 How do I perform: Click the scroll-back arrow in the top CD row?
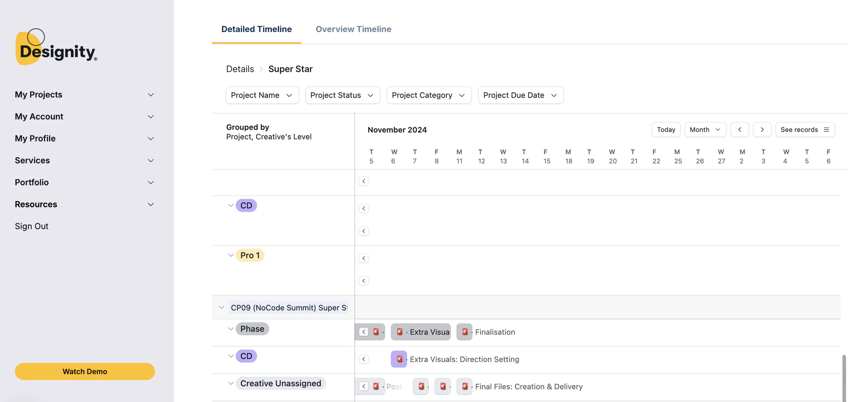tap(364, 209)
